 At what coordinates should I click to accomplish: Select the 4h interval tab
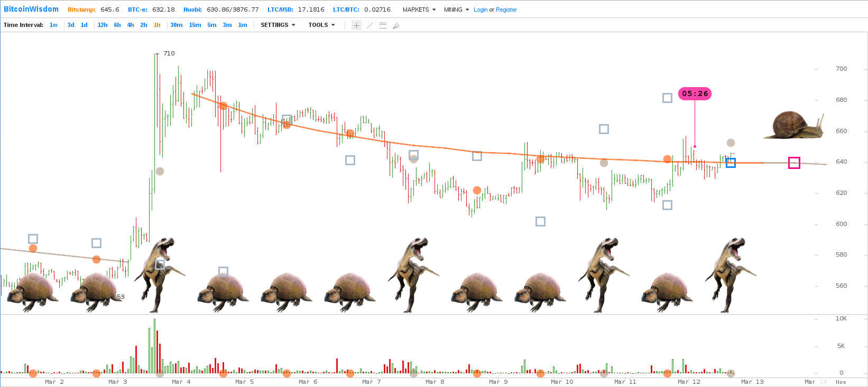coord(131,25)
